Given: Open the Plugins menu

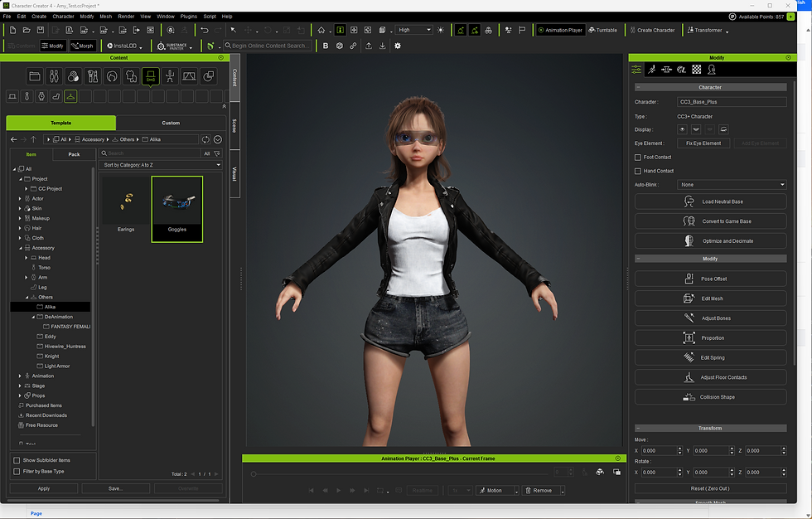Looking at the screenshot, I should [189, 17].
